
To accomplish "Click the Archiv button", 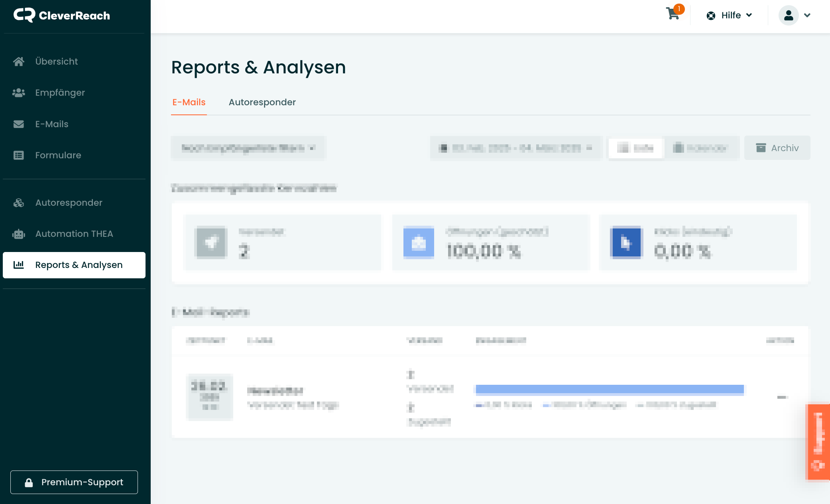I will pos(777,148).
